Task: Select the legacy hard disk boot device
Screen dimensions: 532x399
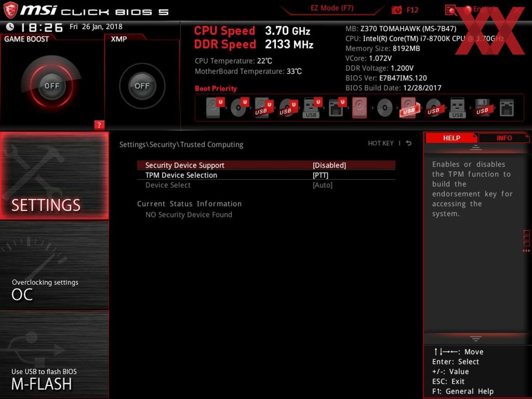Action: click(x=359, y=108)
